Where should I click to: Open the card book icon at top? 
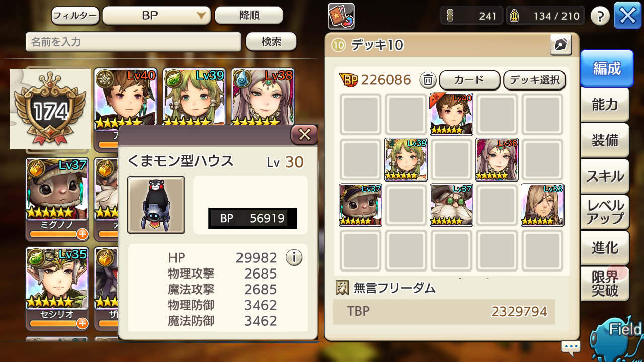click(341, 16)
